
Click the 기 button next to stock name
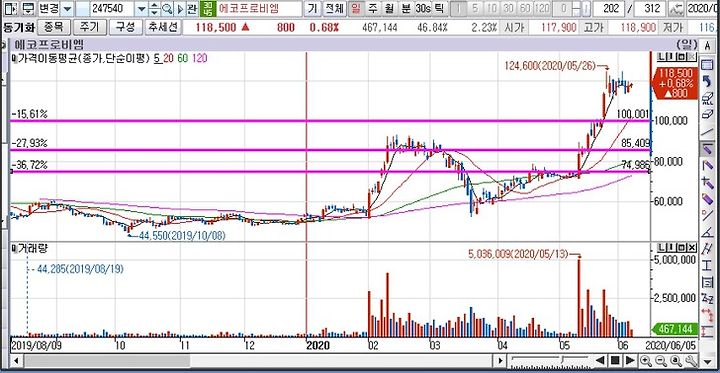(313, 8)
